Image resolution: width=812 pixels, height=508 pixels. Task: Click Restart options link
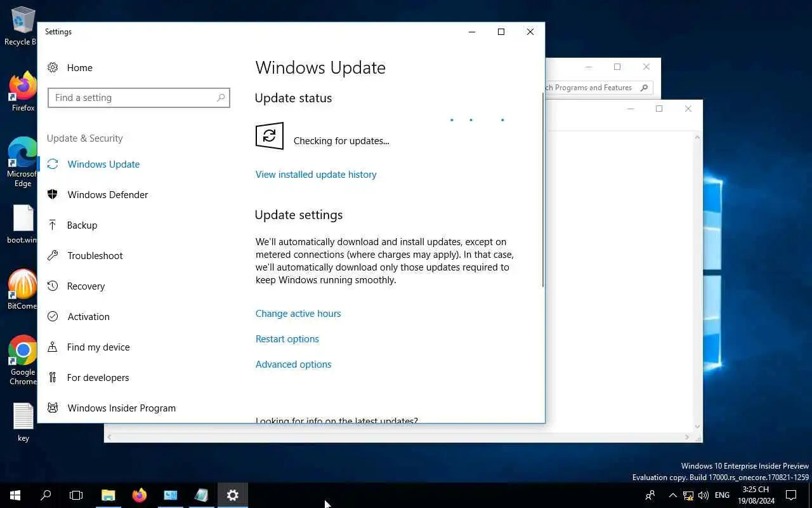click(287, 338)
